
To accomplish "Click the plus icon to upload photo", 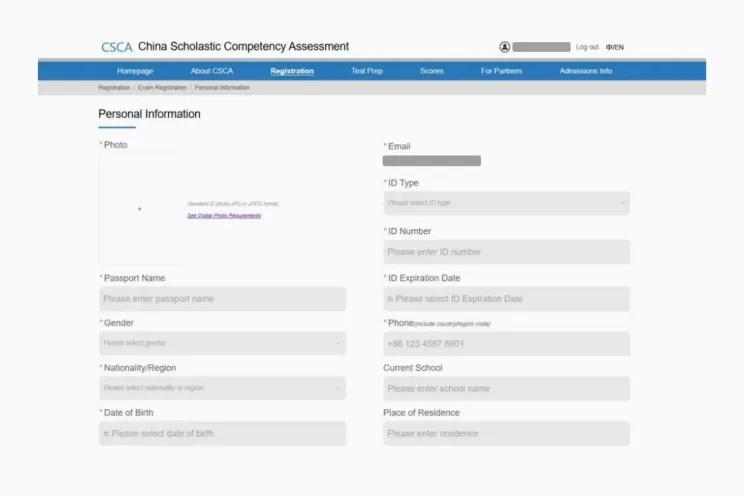I will point(140,209).
